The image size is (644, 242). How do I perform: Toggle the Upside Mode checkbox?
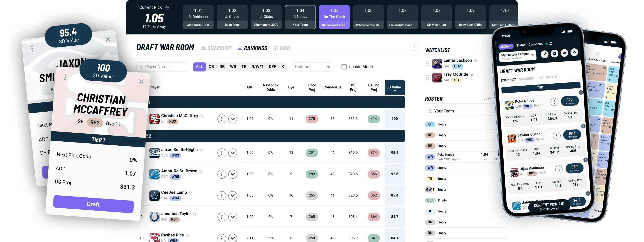[x=344, y=67]
